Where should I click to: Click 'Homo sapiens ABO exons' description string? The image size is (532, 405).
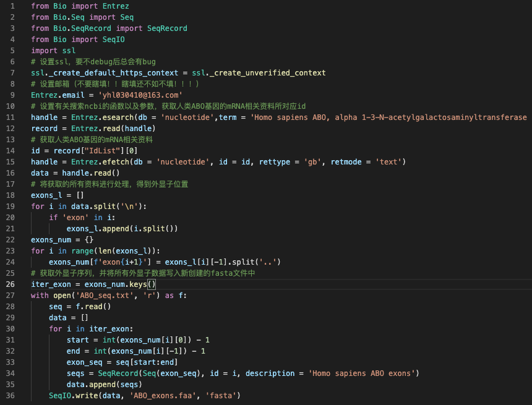[x=362, y=373]
